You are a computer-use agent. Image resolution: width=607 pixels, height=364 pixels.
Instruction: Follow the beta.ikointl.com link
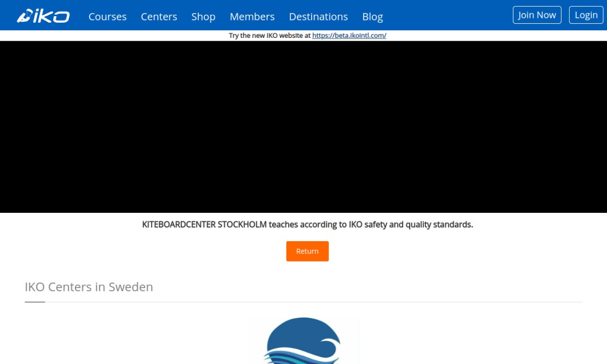click(x=349, y=36)
